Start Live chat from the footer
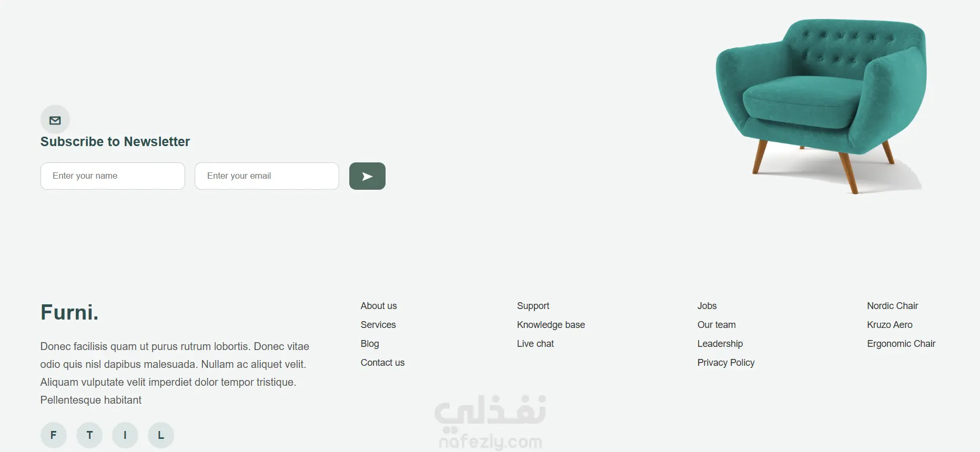980x452 pixels. [x=536, y=344]
